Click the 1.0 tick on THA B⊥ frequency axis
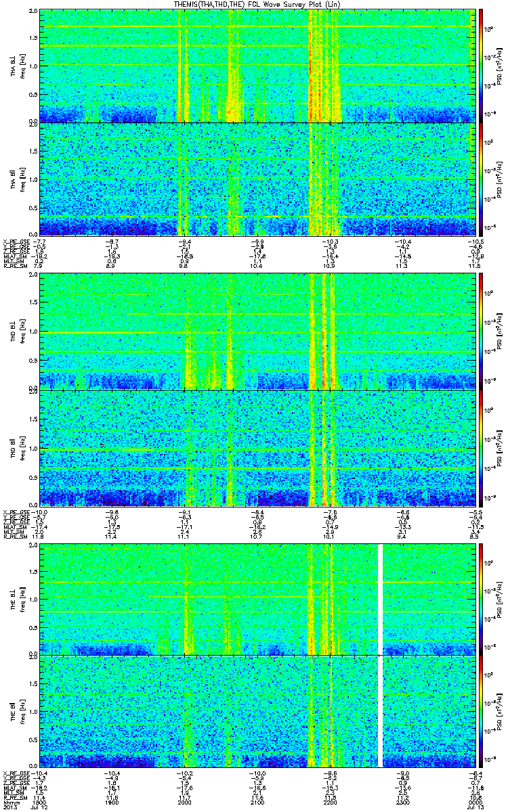This screenshot has height=812, width=508. [x=32, y=66]
